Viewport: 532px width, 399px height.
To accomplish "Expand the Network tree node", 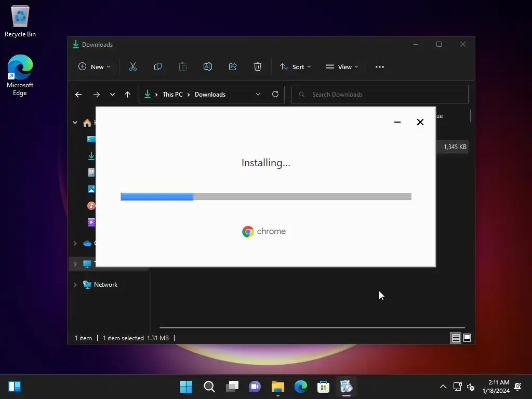I will [x=75, y=285].
